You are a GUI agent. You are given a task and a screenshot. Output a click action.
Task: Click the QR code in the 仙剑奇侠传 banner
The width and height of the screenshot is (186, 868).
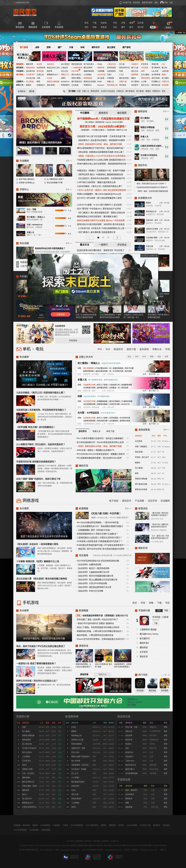(x=86, y=330)
